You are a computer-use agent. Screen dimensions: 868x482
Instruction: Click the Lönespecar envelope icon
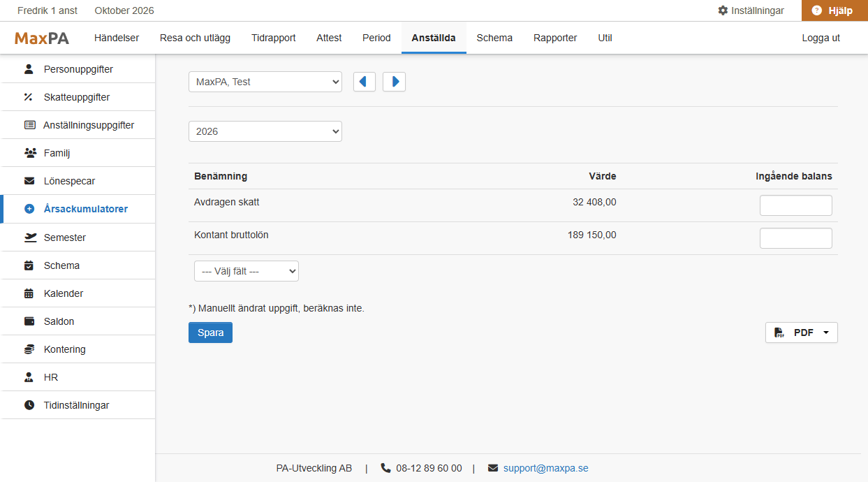point(29,181)
